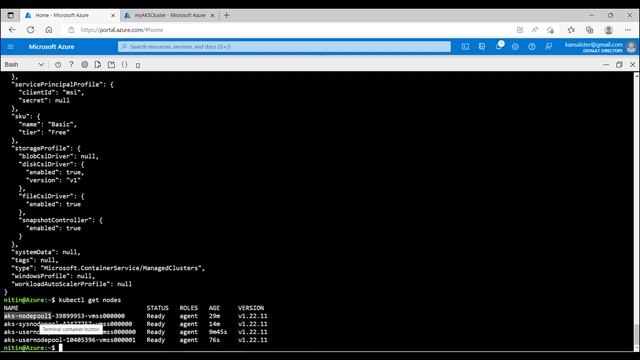Click the AGE column header
Image resolution: width=640 pixels, height=360 pixels.
coord(214,308)
